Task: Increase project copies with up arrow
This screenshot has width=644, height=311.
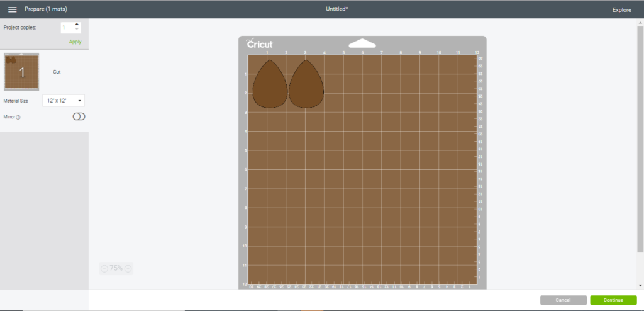Action: pos(77,25)
